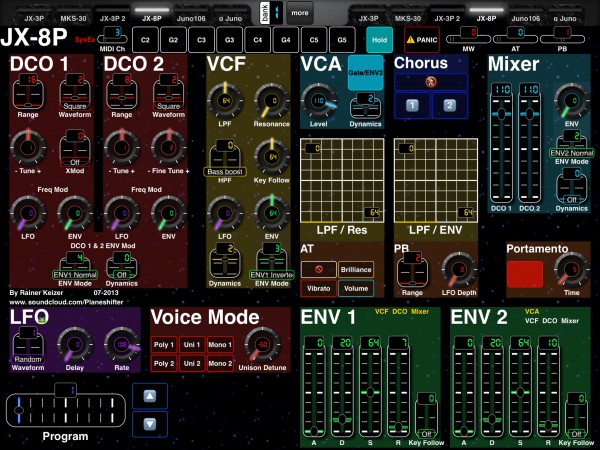Click the VCF Resonance knob

tap(272, 101)
